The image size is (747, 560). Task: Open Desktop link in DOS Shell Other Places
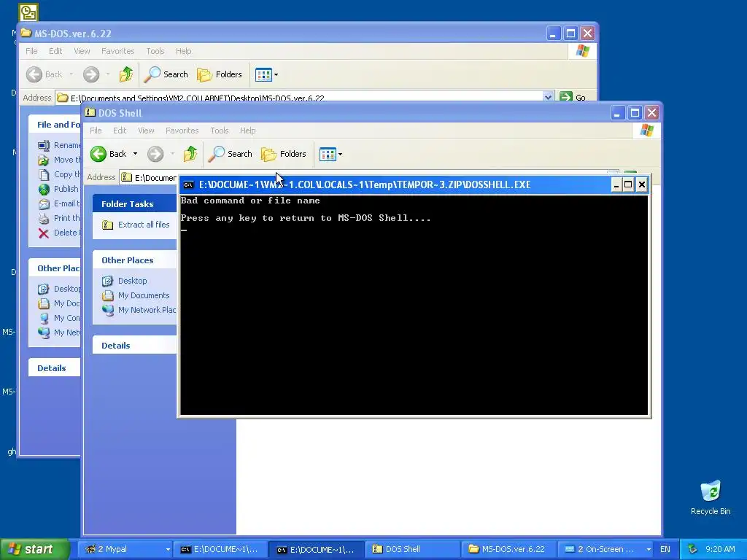(133, 281)
